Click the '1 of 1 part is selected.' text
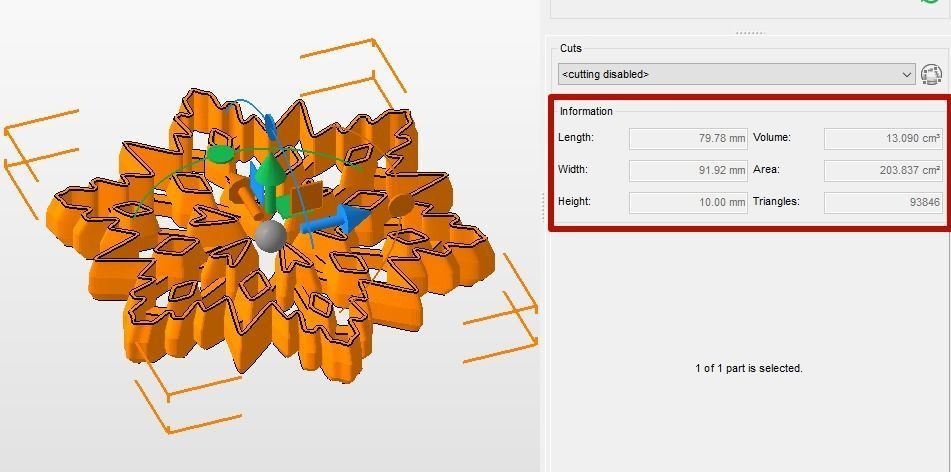 [x=749, y=368]
